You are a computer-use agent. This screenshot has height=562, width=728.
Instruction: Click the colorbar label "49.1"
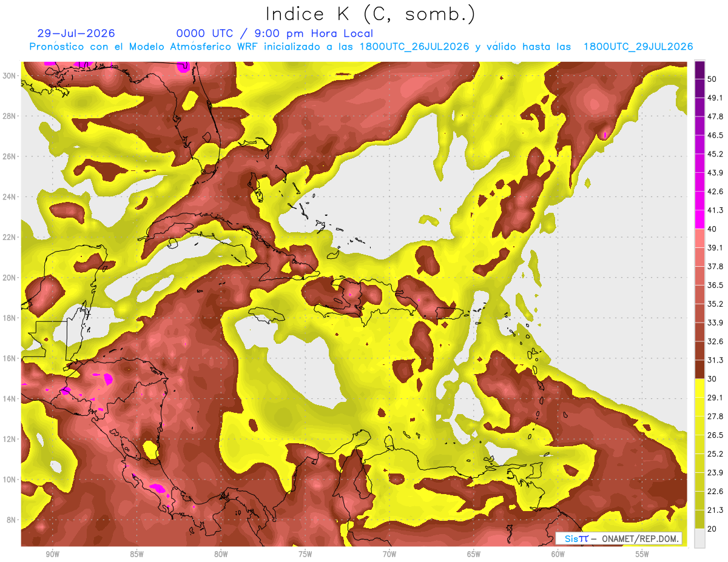pos(714,98)
